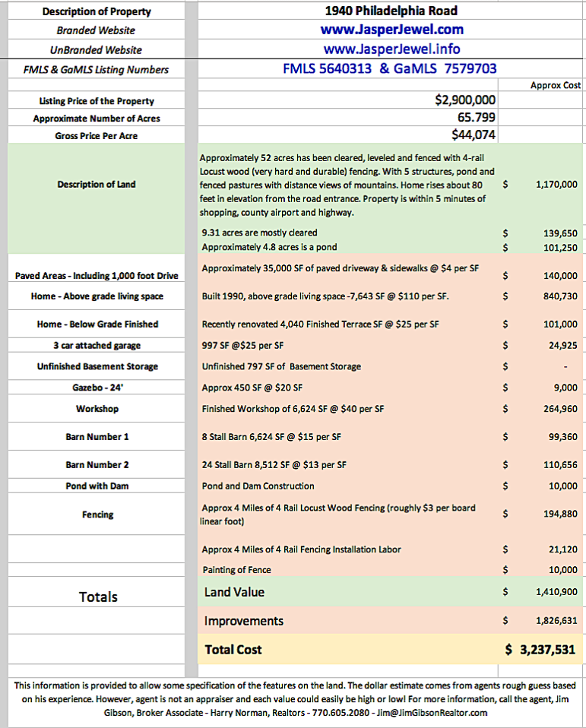Screen dimensions: 586x728
Task: Open the www.JasperJewel.com branded website link
Action: point(391,30)
